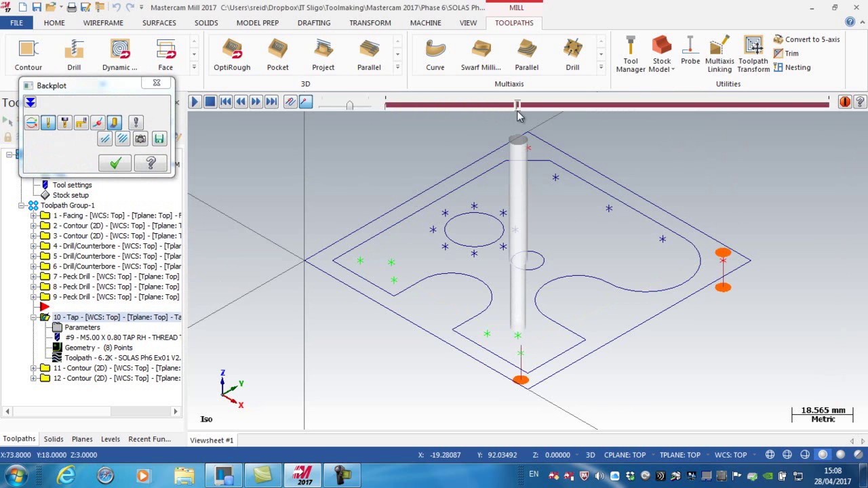
Task: Click the backplot progress timeline bar
Action: [x=607, y=104]
